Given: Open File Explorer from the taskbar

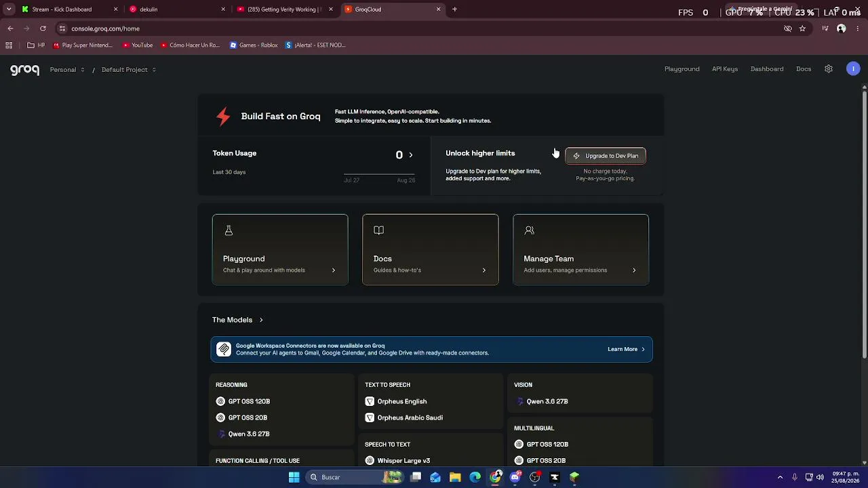Looking at the screenshot, I should [455, 477].
